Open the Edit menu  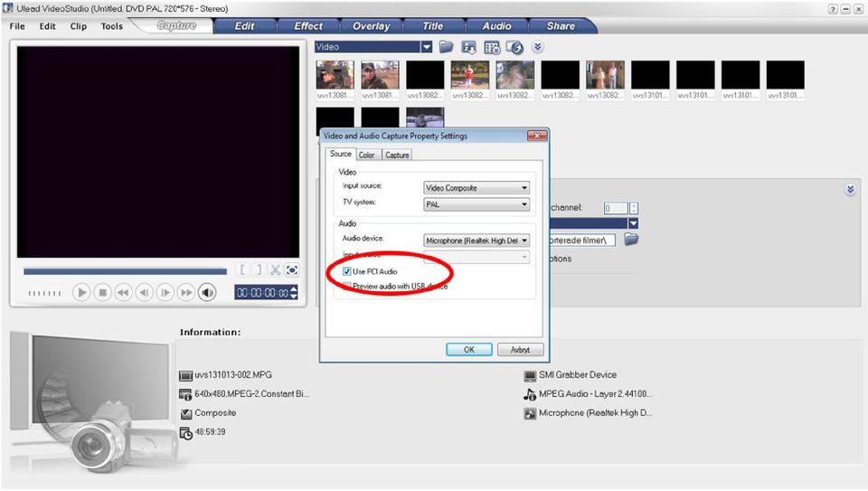pos(48,26)
